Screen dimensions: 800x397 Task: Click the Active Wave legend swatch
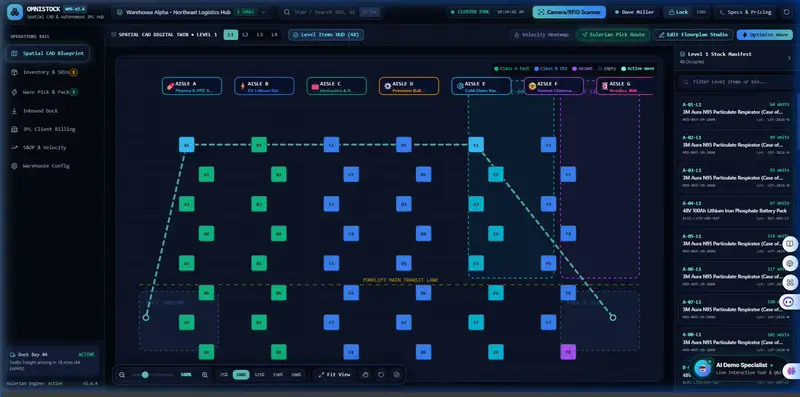pyautogui.click(x=623, y=68)
